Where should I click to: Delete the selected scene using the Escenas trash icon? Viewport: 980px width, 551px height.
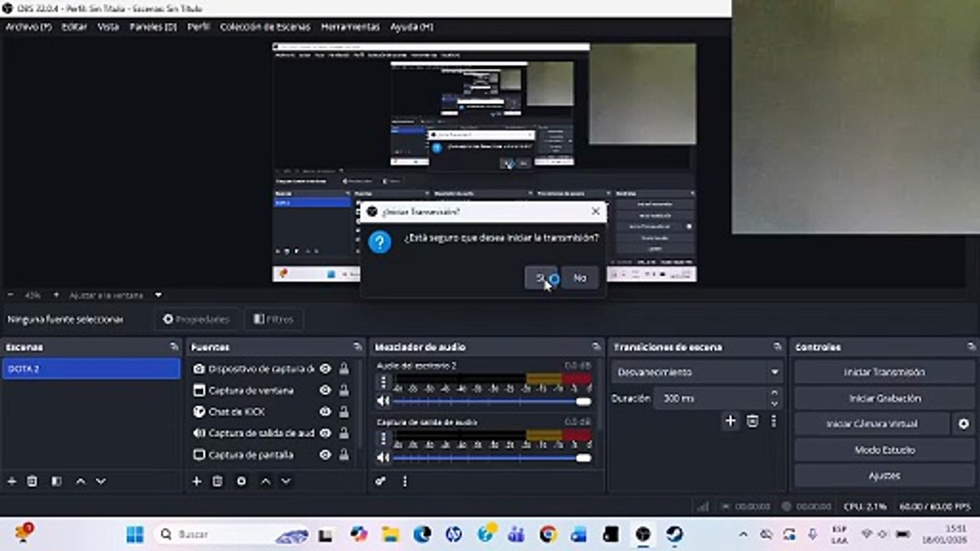(32, 481)
